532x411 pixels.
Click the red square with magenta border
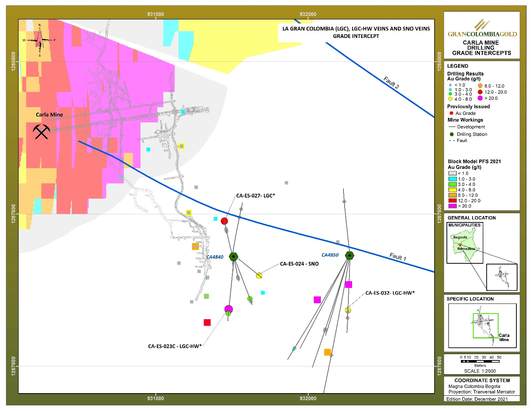click(207, 322)
